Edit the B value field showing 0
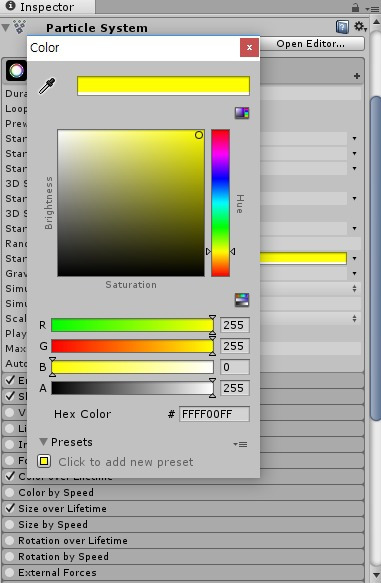The width and height of the screenshot is (381, 583). (x=235, y=367)
